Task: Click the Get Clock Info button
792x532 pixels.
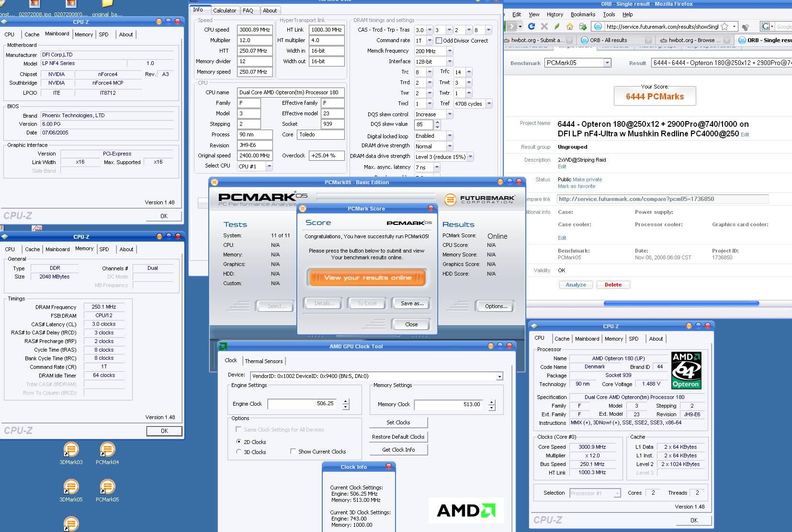Action: pos(398,450)
